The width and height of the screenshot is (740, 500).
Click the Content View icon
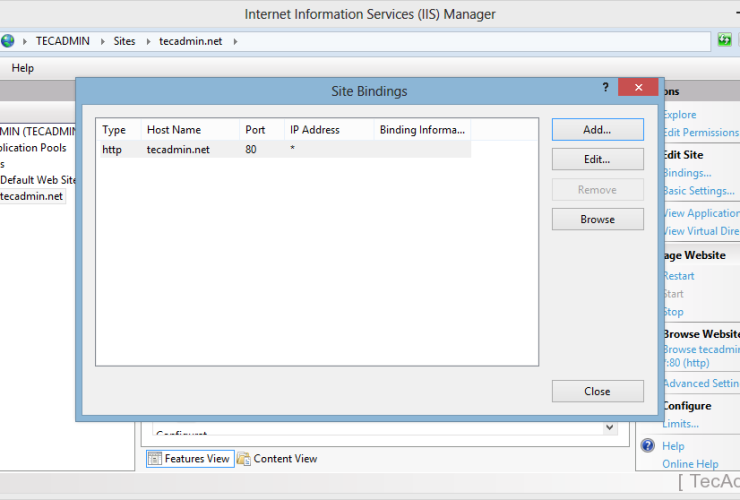point(243,459)
